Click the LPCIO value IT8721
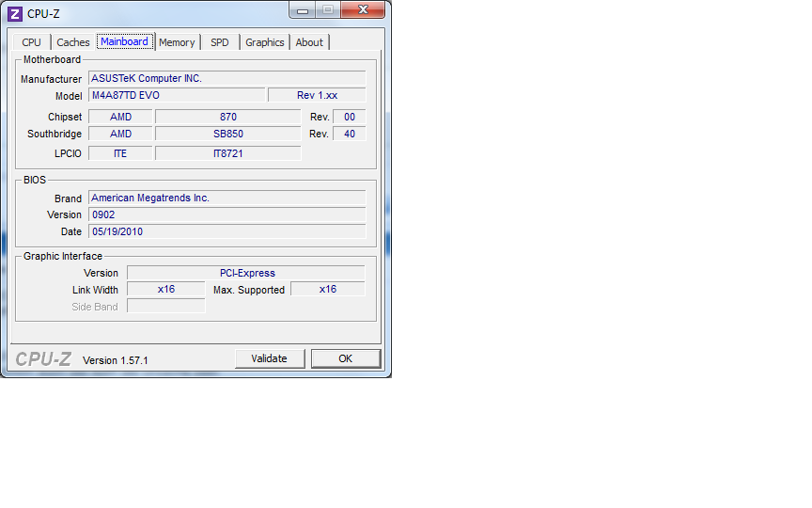Viewport: 812px width, 508px height. pyautogui.click(x=227, y=153)
